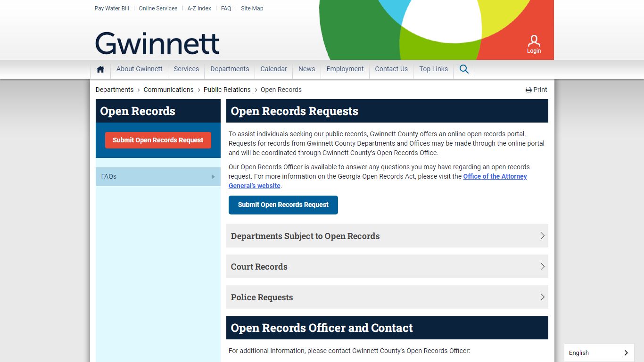
Task: Click Open Records Officer and Contact heading
Action: point(322,328)
